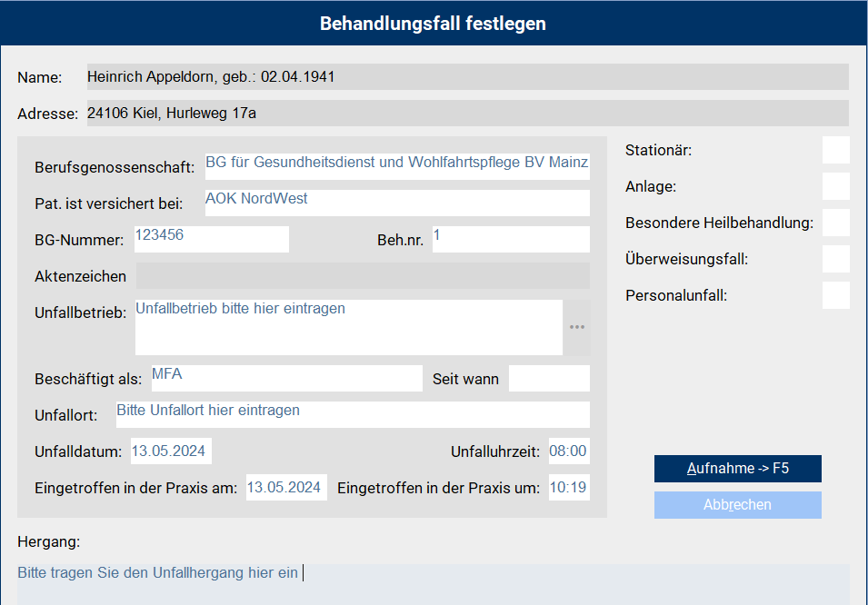This screenshot has width=868, height=605.
Task: Click the Beh.nr. input showing 1
Action: point(511,238)
